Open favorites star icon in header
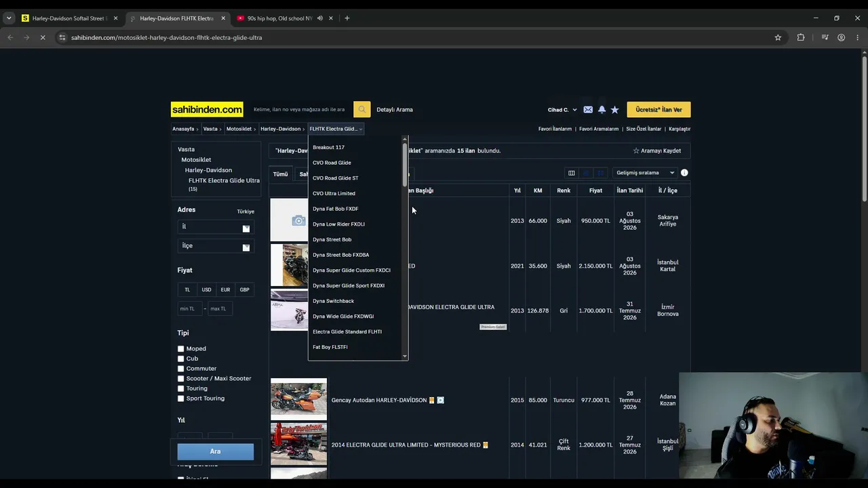The height and width of the screenshot is (488, 868). tap(614, 110)
